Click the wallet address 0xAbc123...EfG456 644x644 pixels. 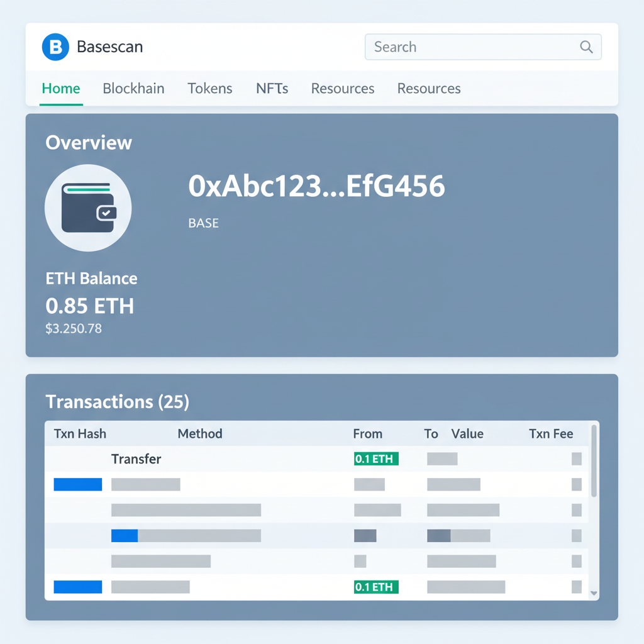pos(317,186)
